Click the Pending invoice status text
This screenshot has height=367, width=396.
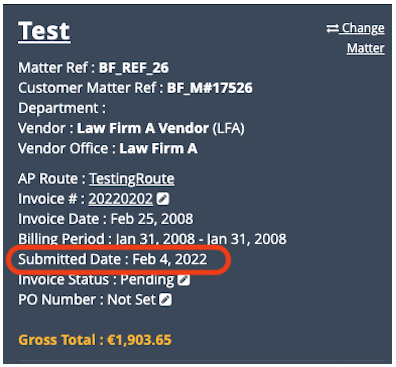pos(147,280)
